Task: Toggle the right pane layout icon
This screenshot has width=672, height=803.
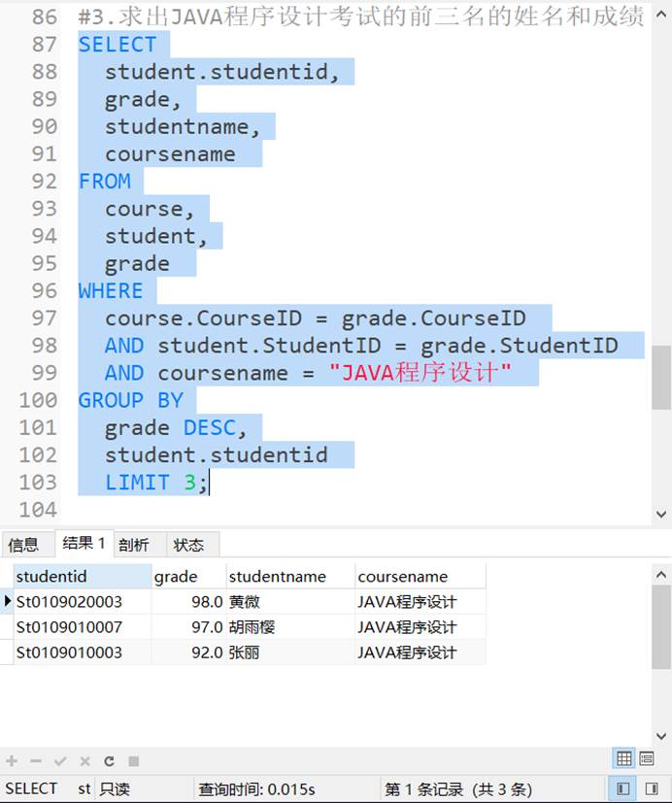Action: [x=652, y=788]
